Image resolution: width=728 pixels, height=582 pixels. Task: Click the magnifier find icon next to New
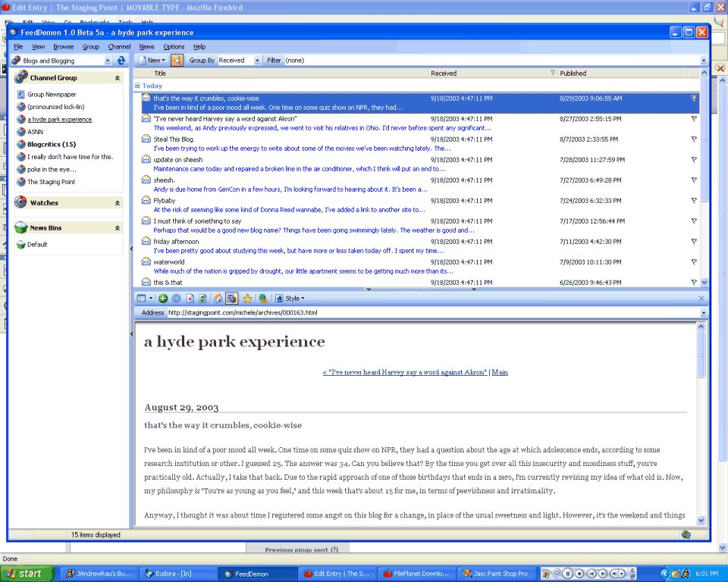177,61
